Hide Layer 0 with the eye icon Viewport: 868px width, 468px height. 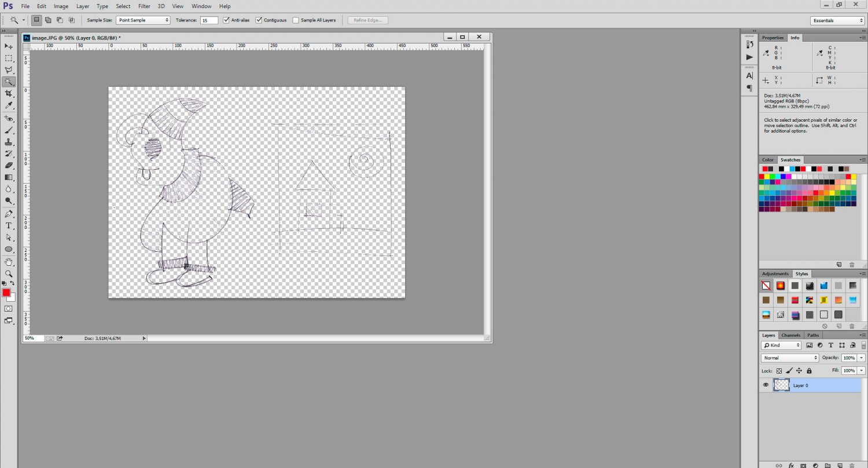point(766,385)
